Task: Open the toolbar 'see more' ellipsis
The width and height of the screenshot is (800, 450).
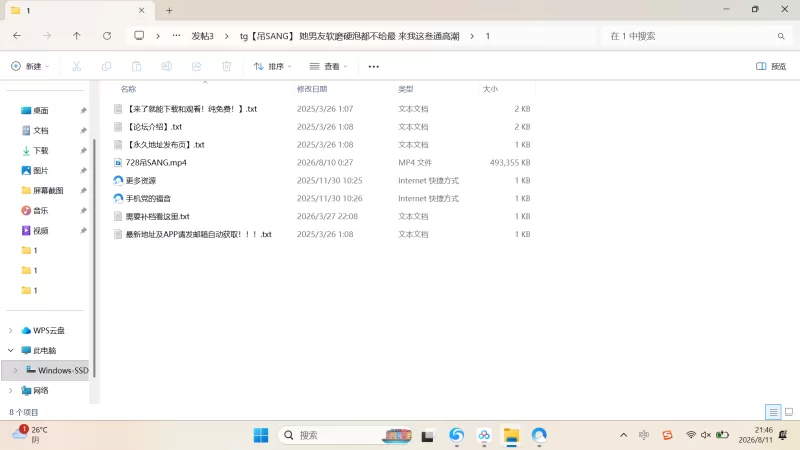Action: pyautogui.click(x=373, y=66)
